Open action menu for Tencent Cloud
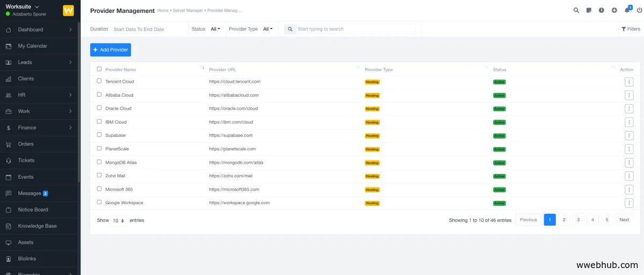 pyautogui.click(x=629, y=82)
